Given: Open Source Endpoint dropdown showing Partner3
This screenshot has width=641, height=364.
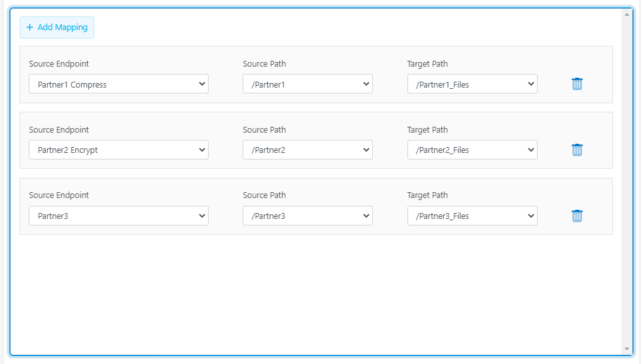Looking at the screenshot, I should click(x=118, y=216).
